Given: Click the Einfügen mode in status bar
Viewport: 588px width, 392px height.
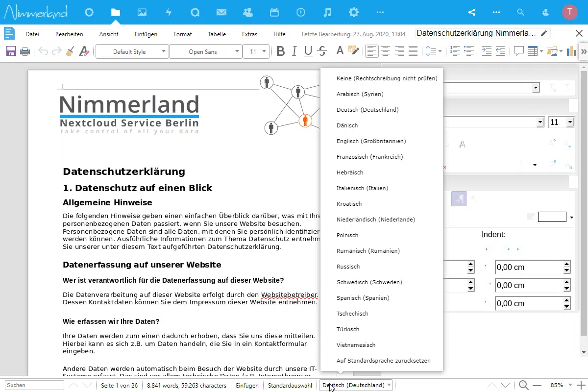Looking at the screenshot, I should point(247,386).
